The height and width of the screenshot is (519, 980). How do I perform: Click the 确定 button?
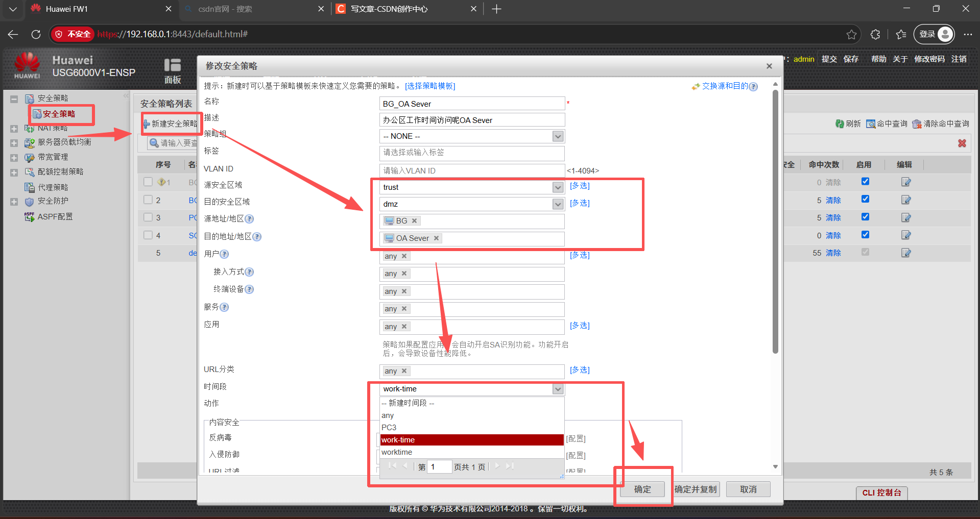click(642, 489)
